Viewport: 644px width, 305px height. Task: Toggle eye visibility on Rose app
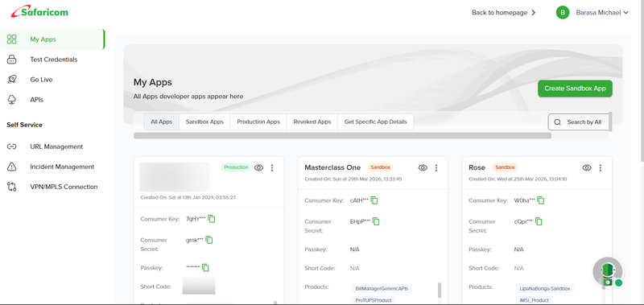[x=587, y=167]
